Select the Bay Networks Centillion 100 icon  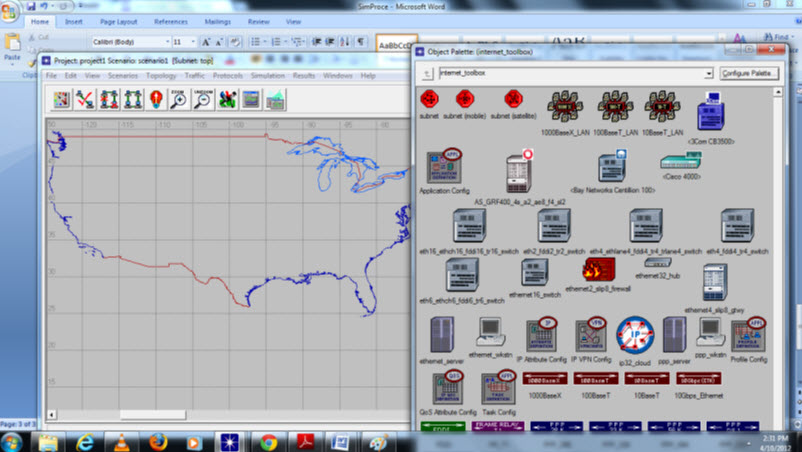pyautogui.click(x=612, y=166)
